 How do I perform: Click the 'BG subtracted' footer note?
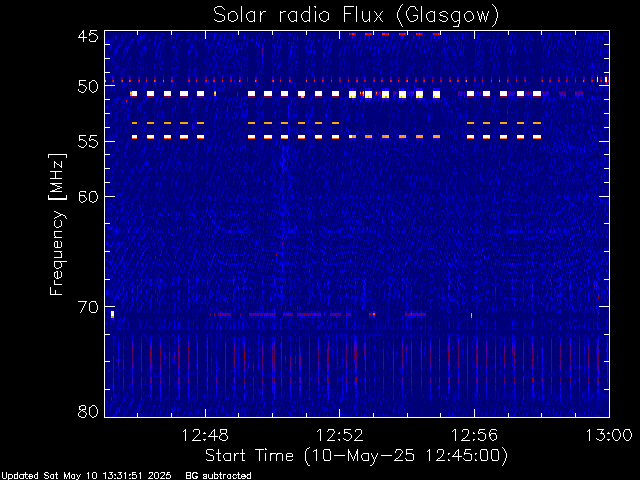[218, 476]
